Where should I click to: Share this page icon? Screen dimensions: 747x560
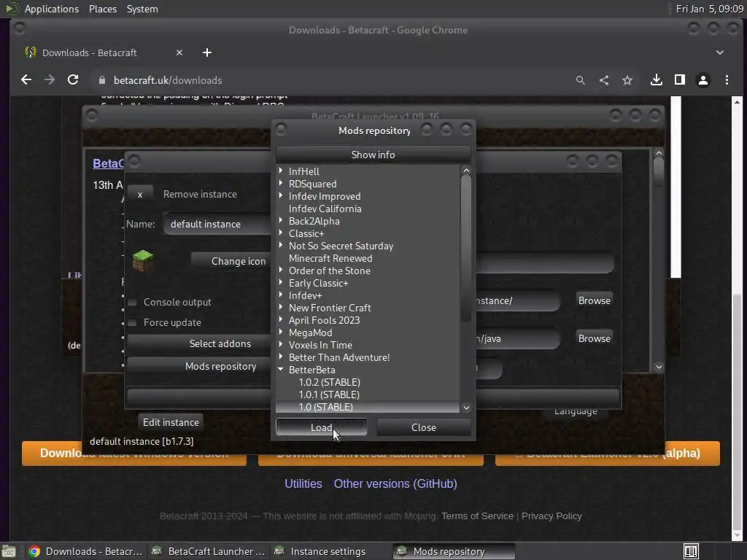point(603,80)
